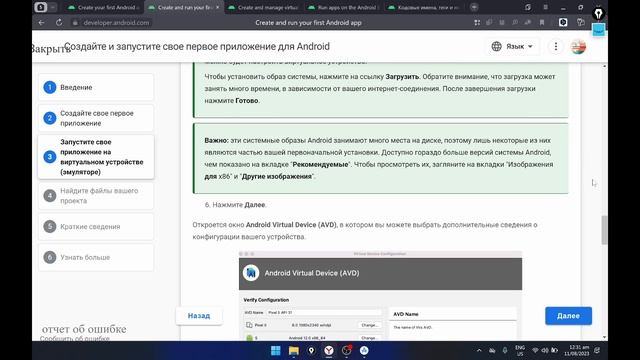Go back with the browser back arrow
640x360 pixels.
tap(41, 23)
